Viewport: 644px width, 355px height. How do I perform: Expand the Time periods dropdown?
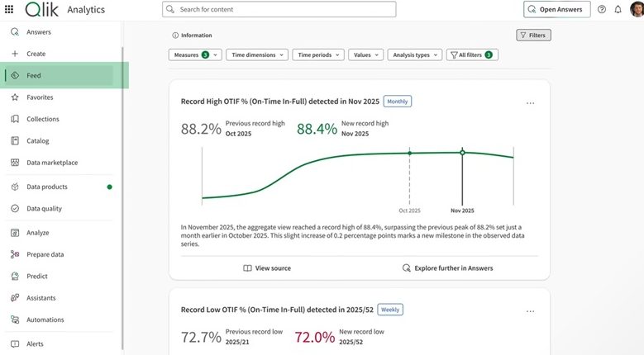318,55
